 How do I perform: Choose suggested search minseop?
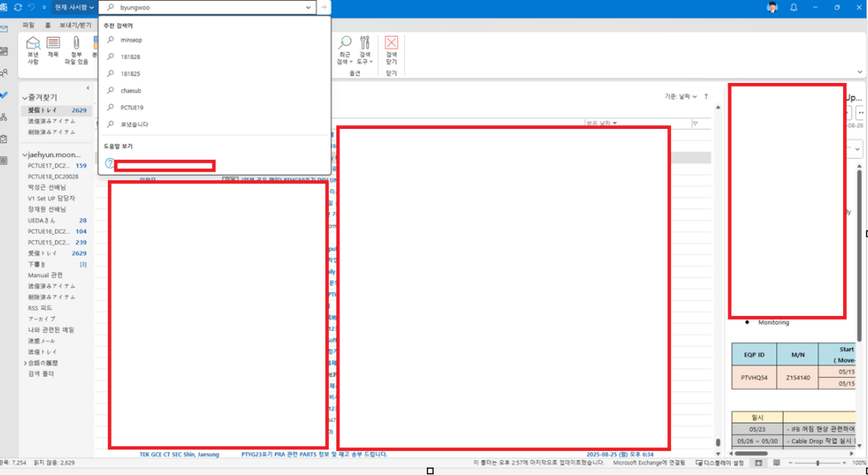[215, 40]
